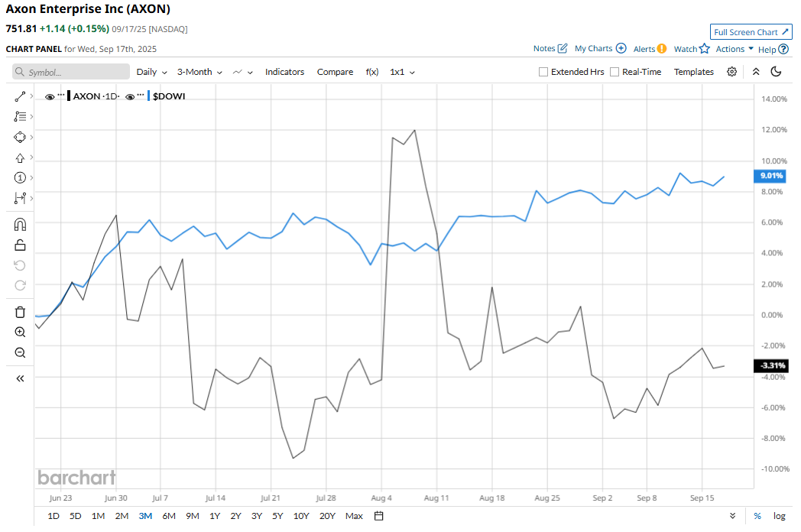The height and width of the screenshot is (532, 801).
Task: Open the Compare menu
Action: pyautogui.click(x=335, y=72)
